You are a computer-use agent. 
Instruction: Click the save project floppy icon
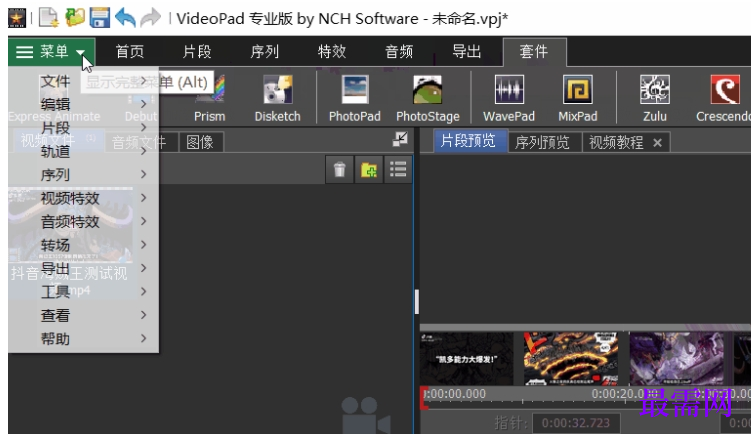click(x=100, y=18)
